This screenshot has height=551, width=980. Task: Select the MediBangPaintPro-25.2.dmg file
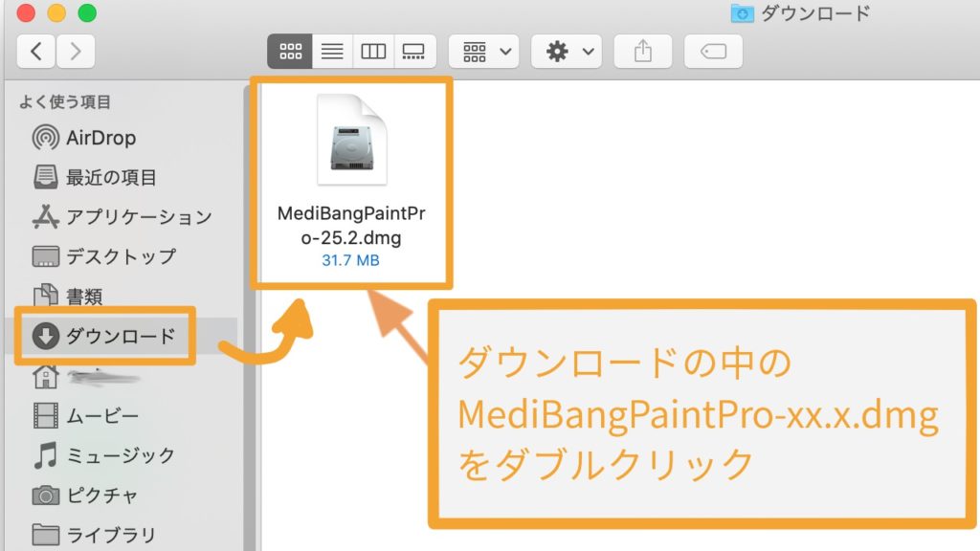coord(351,181)
